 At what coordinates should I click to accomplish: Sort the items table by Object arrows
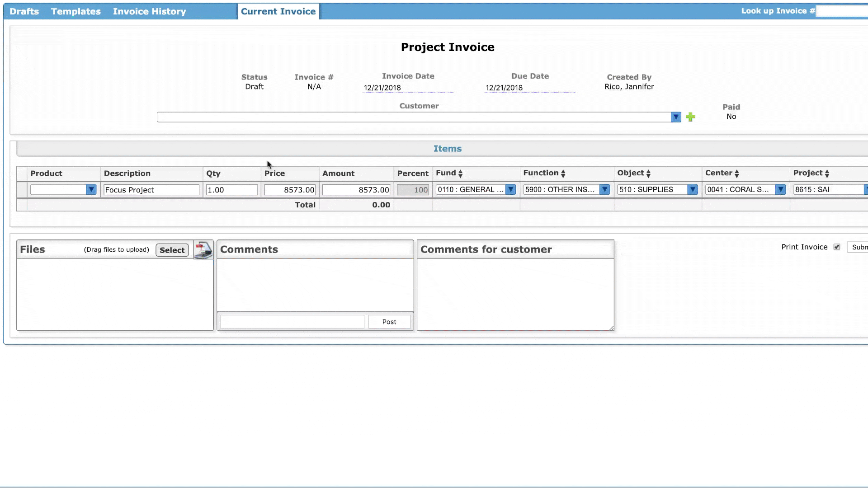648,174
